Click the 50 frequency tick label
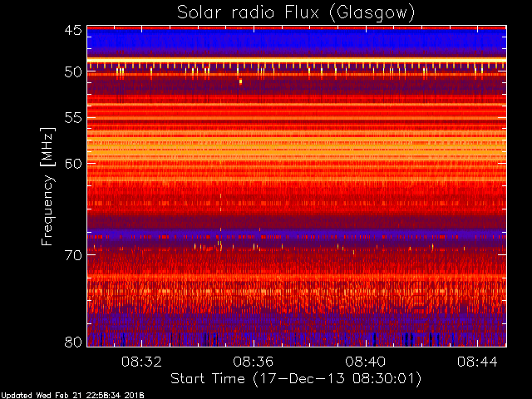This screenshot has width=532, height=399. point(73,72)
